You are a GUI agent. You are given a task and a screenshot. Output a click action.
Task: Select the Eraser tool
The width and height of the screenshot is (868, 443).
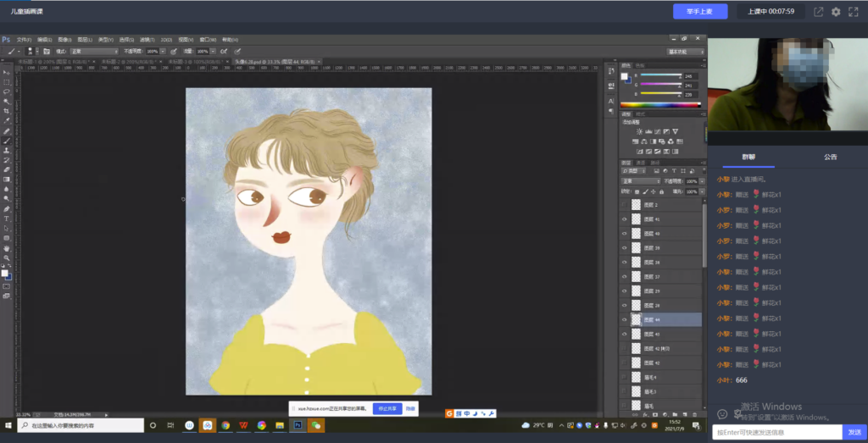coord(7,169)
